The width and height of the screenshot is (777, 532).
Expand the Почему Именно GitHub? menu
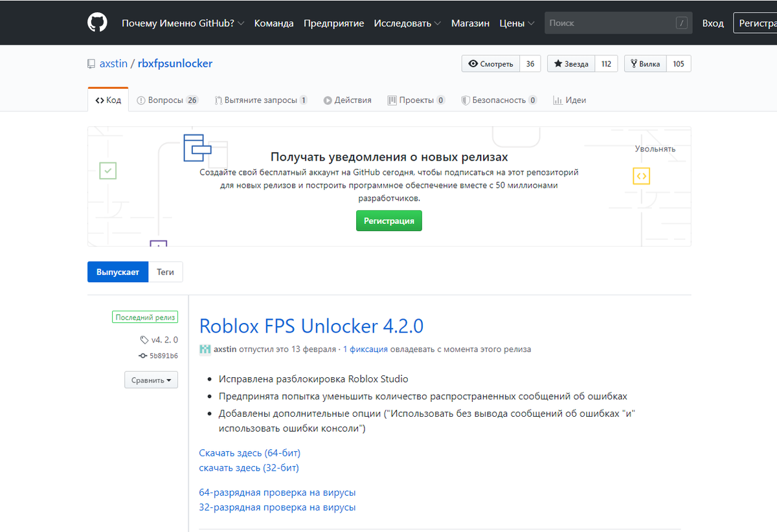183,23
